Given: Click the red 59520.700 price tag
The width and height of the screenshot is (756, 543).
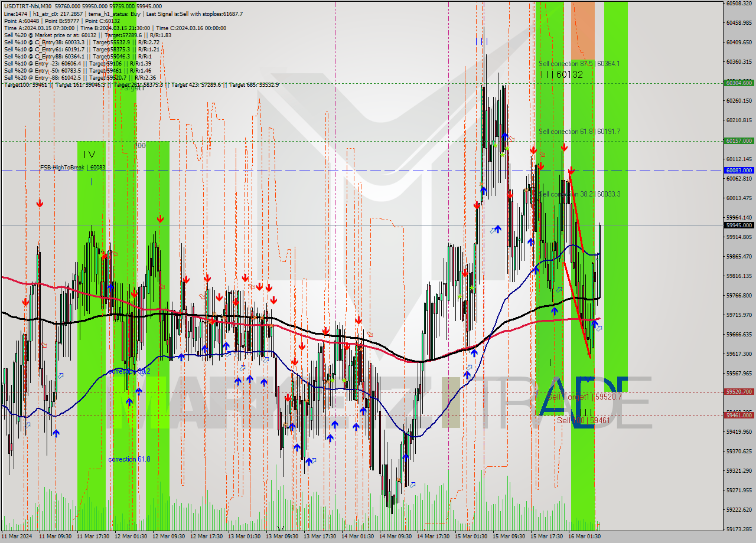Looking at the screenshot, I should 739,392.
